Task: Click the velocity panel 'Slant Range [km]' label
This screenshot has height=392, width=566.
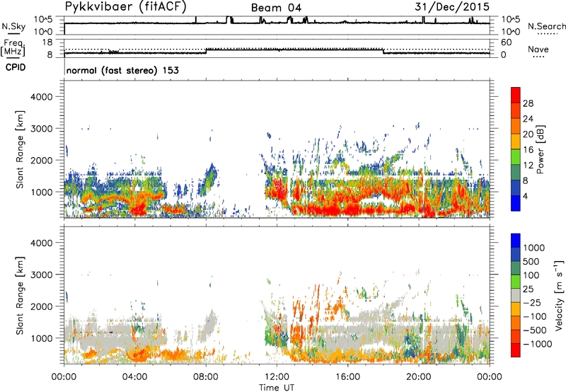Action: [x=20, y=295]
